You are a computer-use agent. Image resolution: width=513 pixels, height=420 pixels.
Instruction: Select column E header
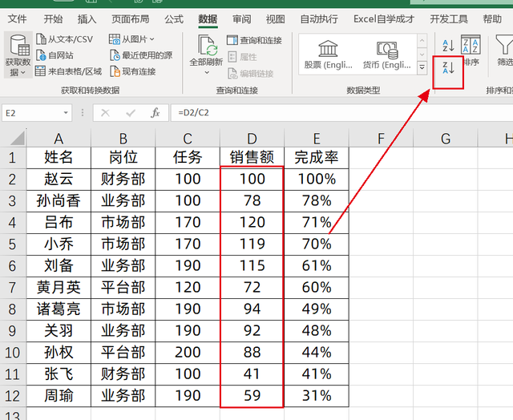click(x=317, y=139)
